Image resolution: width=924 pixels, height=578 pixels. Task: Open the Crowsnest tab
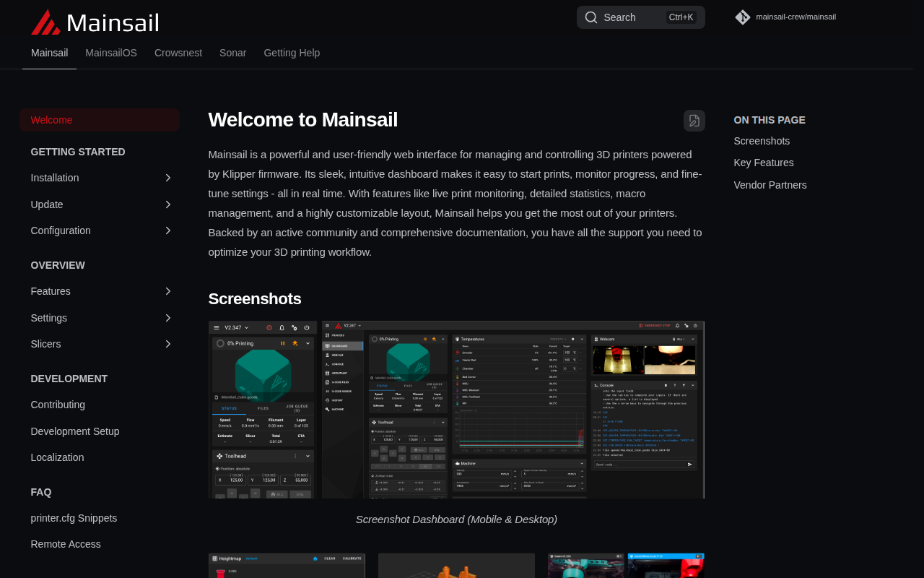[178, 53]
